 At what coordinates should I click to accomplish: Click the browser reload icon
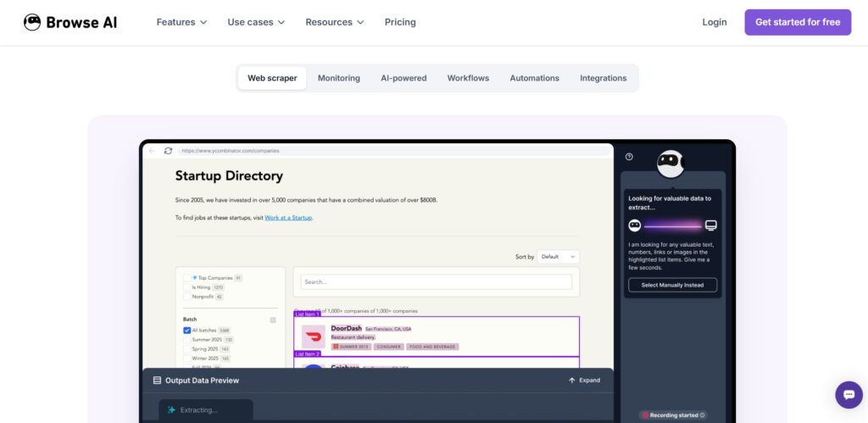tap(169, 151)
